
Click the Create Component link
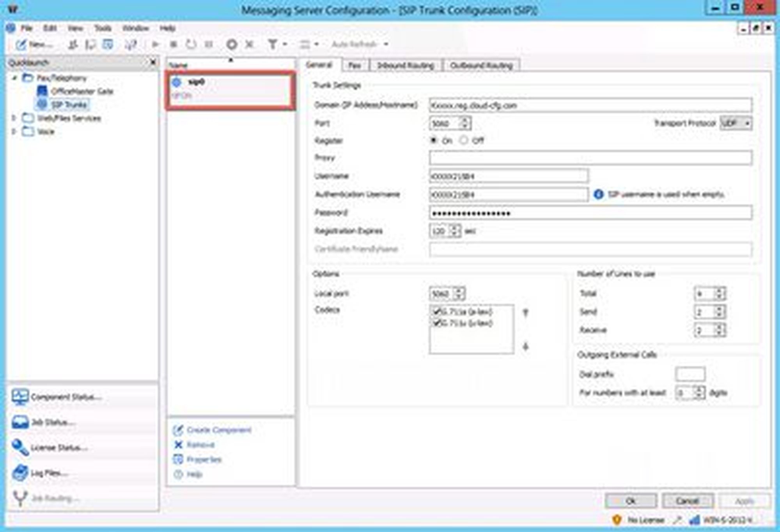pyautogui.click(x=219, y=430)
